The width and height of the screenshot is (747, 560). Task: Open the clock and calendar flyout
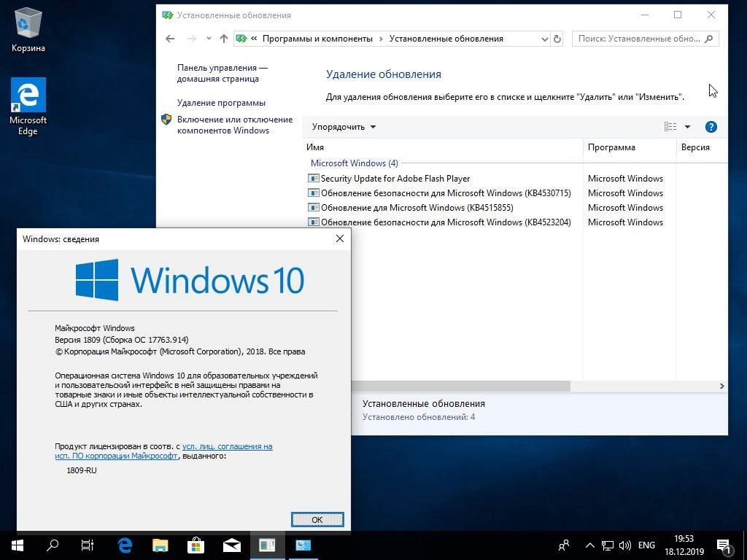(684, 545)
